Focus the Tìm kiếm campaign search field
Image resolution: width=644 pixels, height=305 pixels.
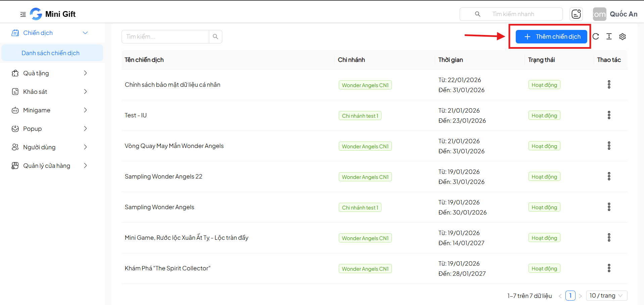point(165,37)
